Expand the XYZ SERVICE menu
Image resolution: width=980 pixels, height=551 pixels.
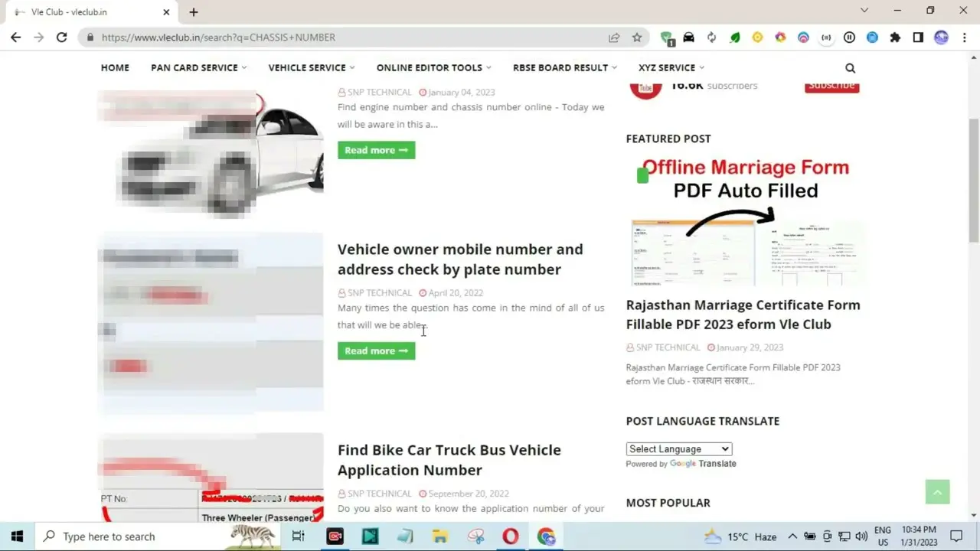point(671,67)
